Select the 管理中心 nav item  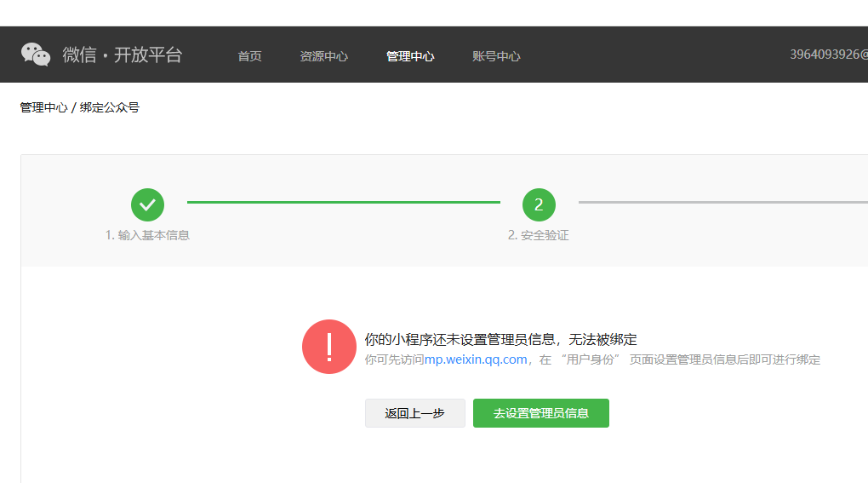click(410, 56)
